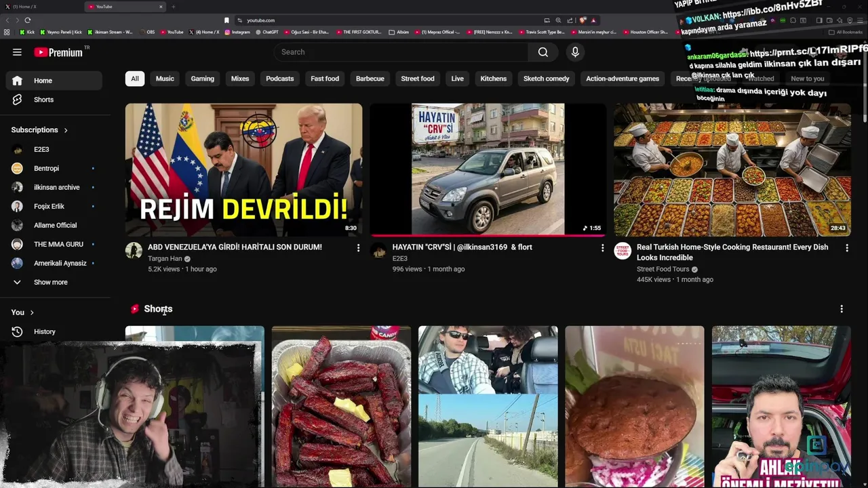
Task: Open THE MMA GURU subscription
Action: click(54, 244)
